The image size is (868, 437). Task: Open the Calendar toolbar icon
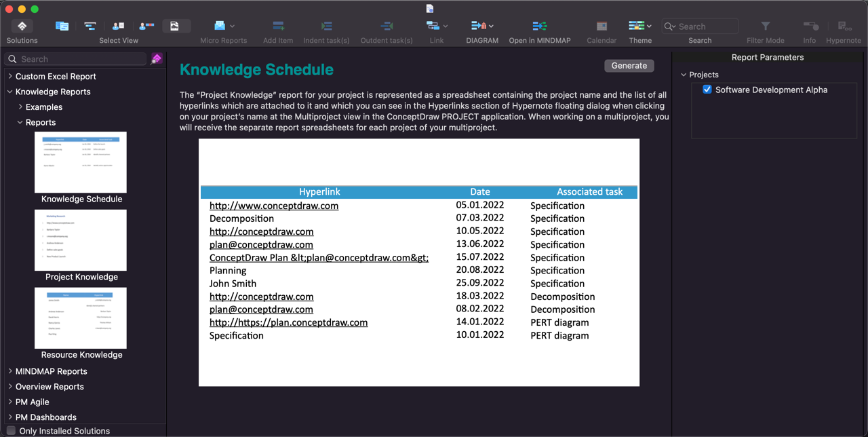point(601,26)
